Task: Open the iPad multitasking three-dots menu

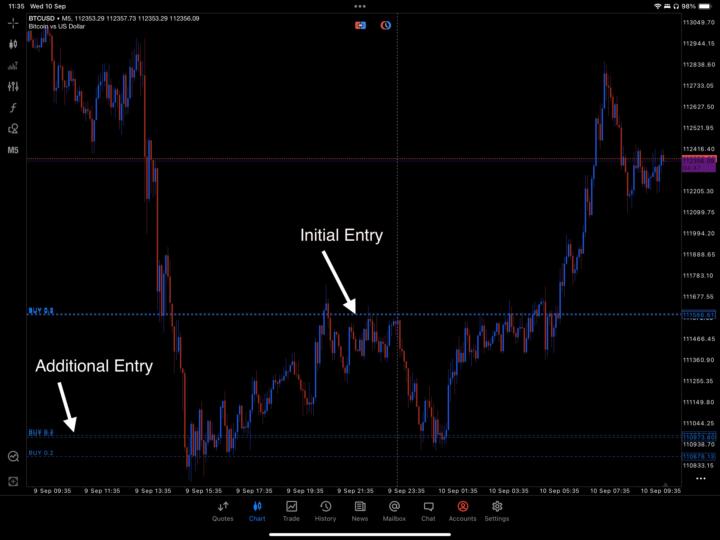Action: point(360,6)
